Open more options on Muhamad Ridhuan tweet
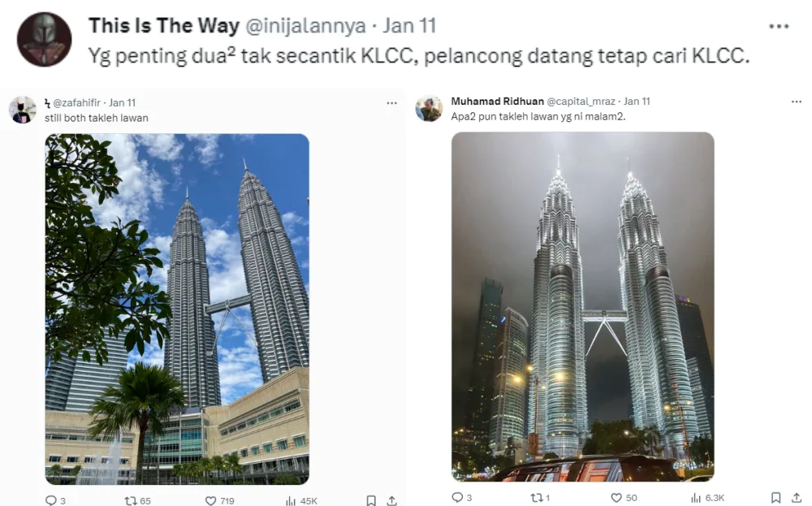Viewport: 812px width, 506px height. (797, 102)
